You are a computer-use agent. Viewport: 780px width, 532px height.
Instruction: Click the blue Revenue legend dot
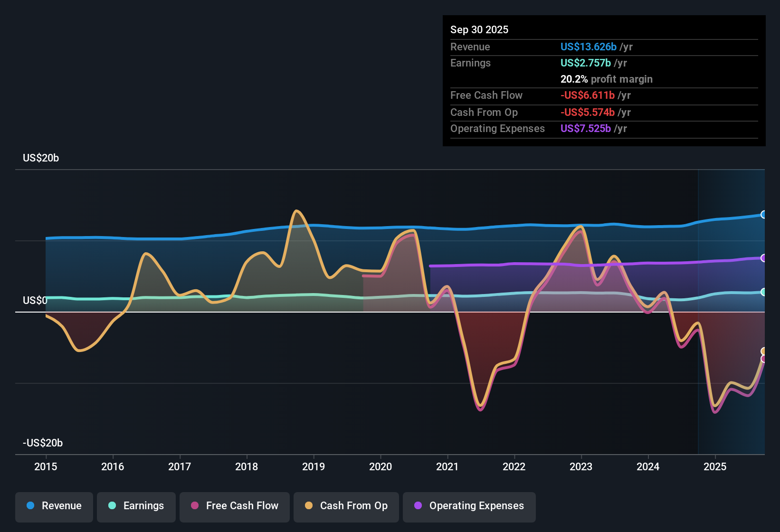(x=30, y=506)
